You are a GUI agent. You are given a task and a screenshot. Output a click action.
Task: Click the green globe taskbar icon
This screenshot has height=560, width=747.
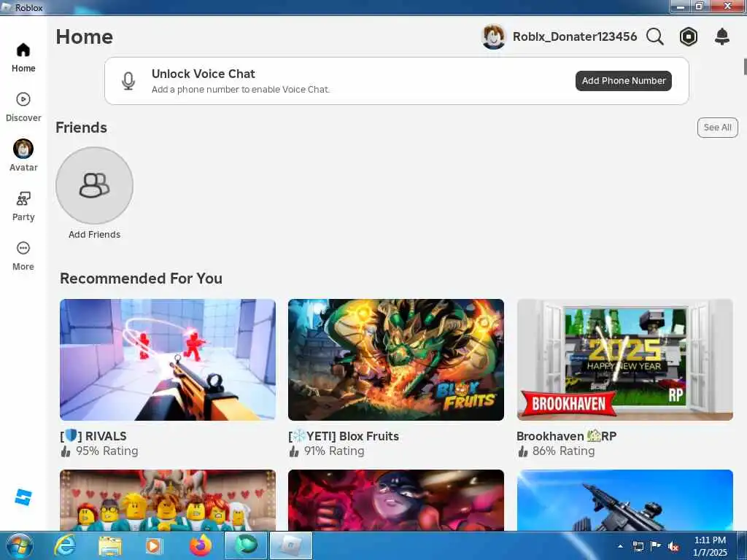pyautogui.click(x=246, y=545)
